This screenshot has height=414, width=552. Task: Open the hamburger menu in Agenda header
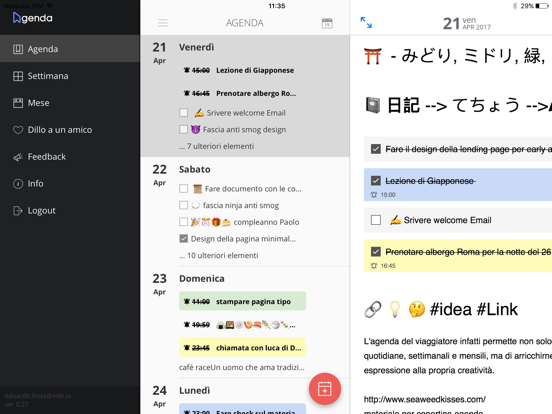pos(163,23)
